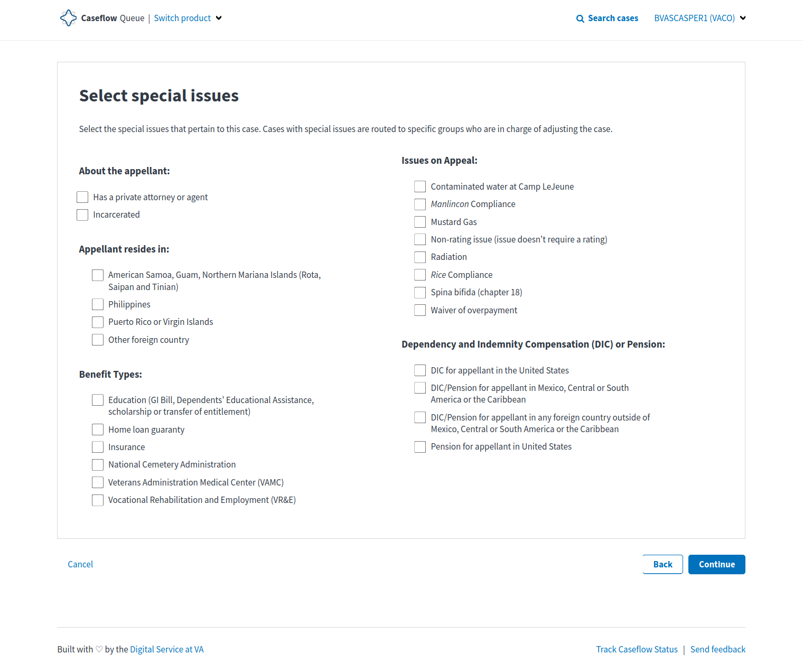This screenshot has width=803, height=672.
Task: Open the BVASCASPER1 (VACO) user menu
Action: 700,18
